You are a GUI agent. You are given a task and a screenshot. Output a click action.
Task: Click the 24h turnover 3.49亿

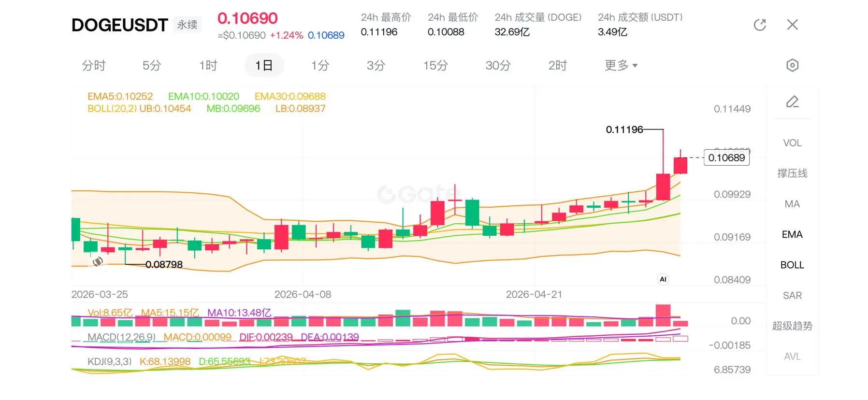[612, 32]
